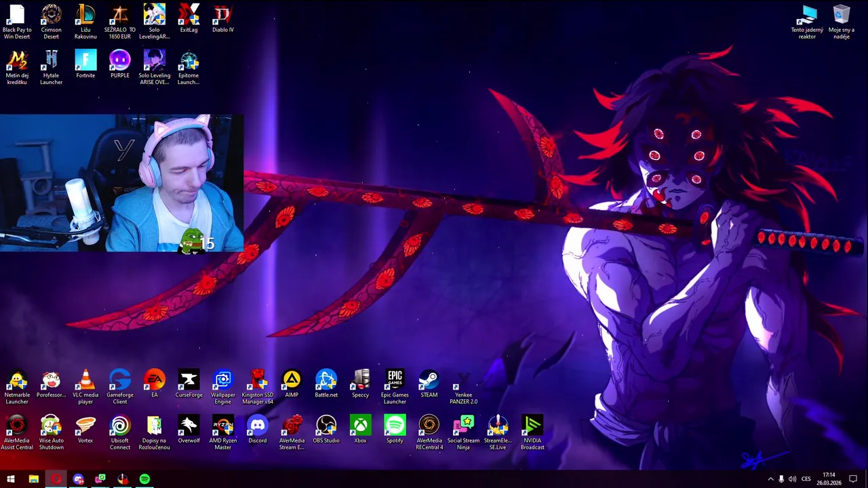This screenshot has height=488, width=868.
Task: Click the Epic Games Launcher icon
Action: pyautogui.click(x=395, y=387)
